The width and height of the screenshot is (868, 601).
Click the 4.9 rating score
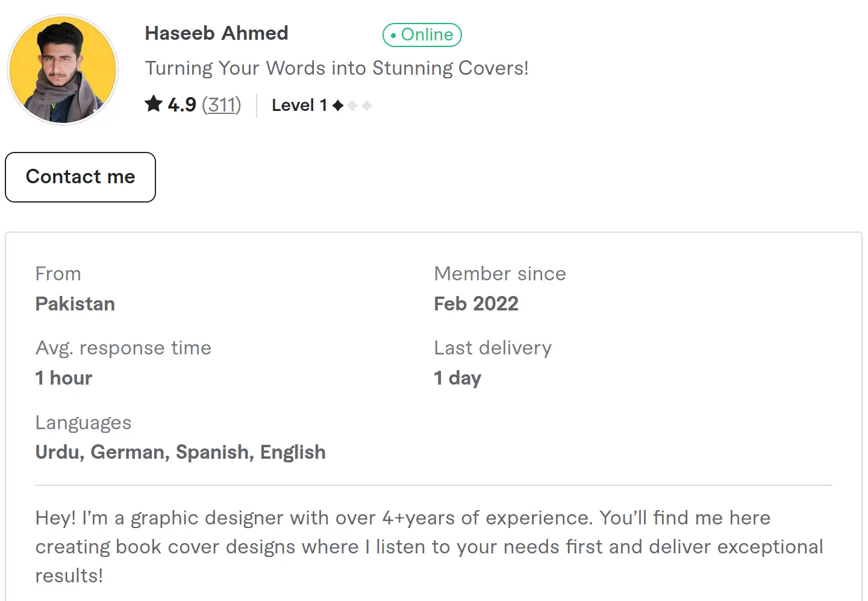pyautogui.click(x=182, y=105)
